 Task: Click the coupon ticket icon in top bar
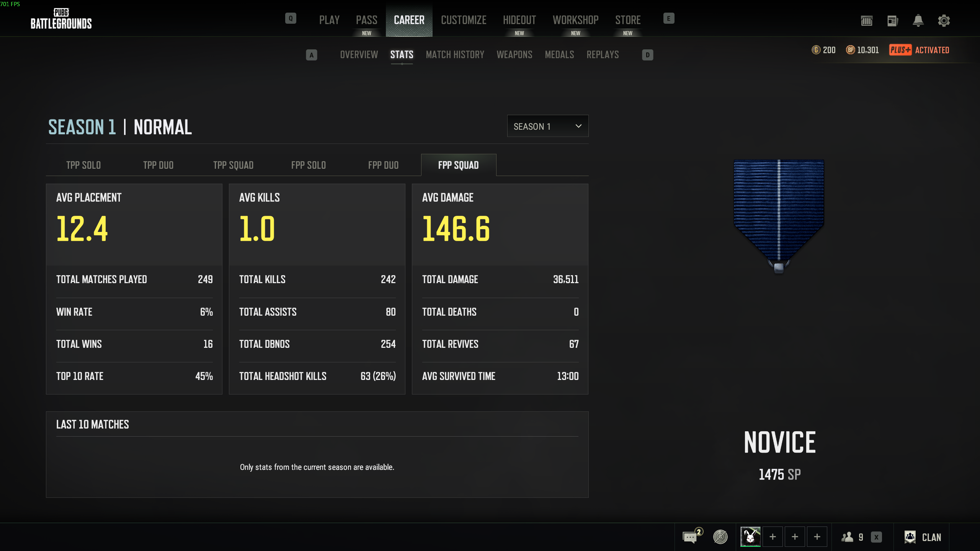coord(867,21)
